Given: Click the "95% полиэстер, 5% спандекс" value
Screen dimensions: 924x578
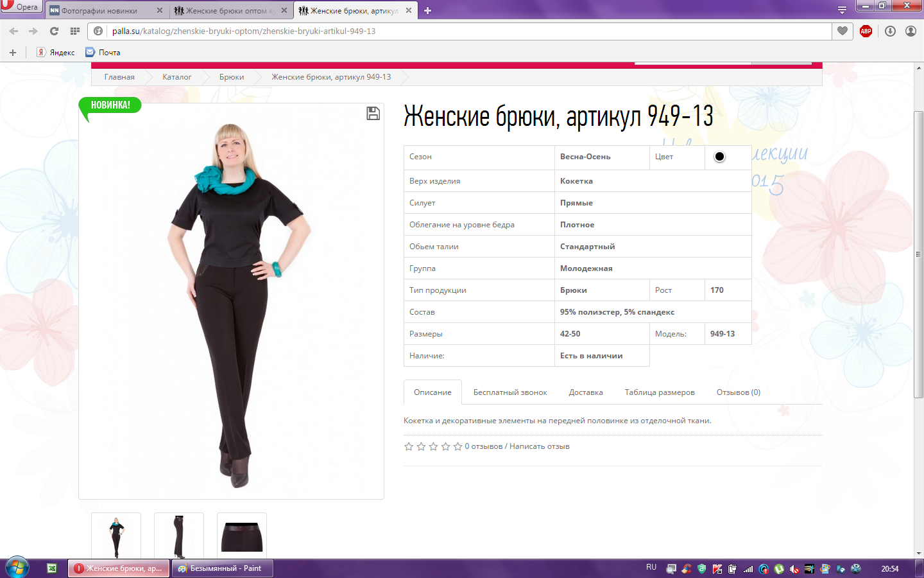Looking at the screenshot, I should click(617, 312).
